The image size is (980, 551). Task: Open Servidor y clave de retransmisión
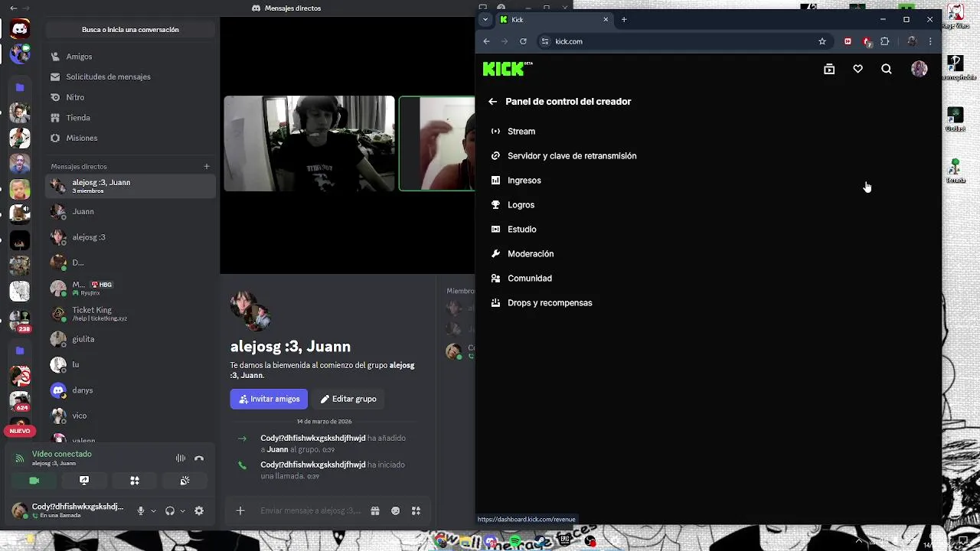[563, 156]
